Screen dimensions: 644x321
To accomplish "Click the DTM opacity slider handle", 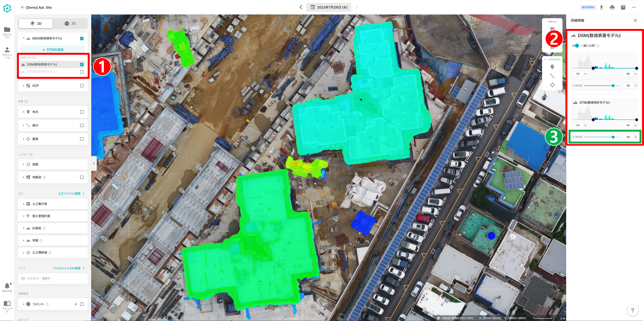I will [x=613, y=137].
